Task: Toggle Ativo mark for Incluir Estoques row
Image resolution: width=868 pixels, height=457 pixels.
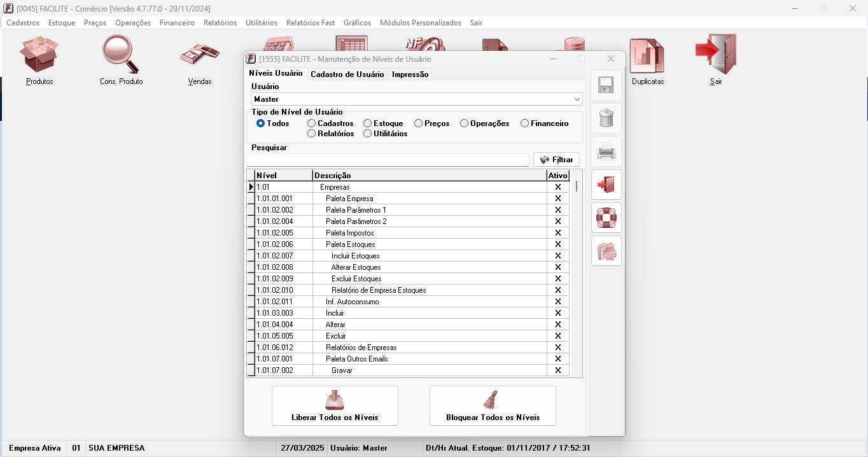Action: tap(558, 256)
